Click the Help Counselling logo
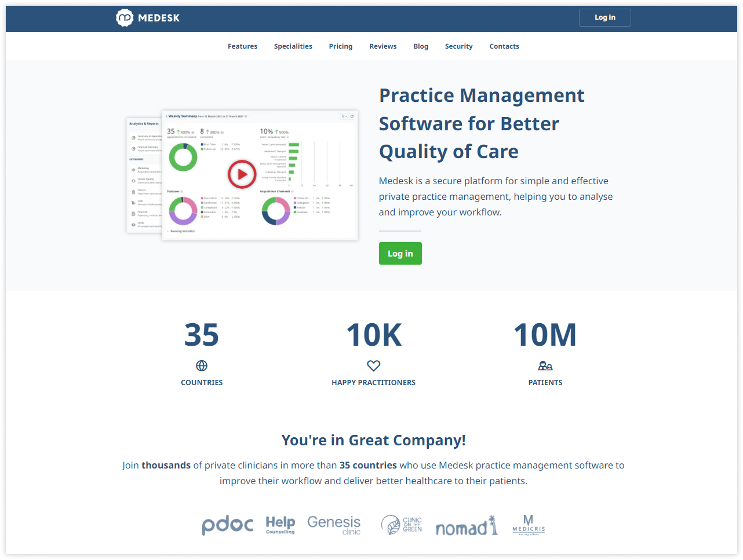 [281, 525]
